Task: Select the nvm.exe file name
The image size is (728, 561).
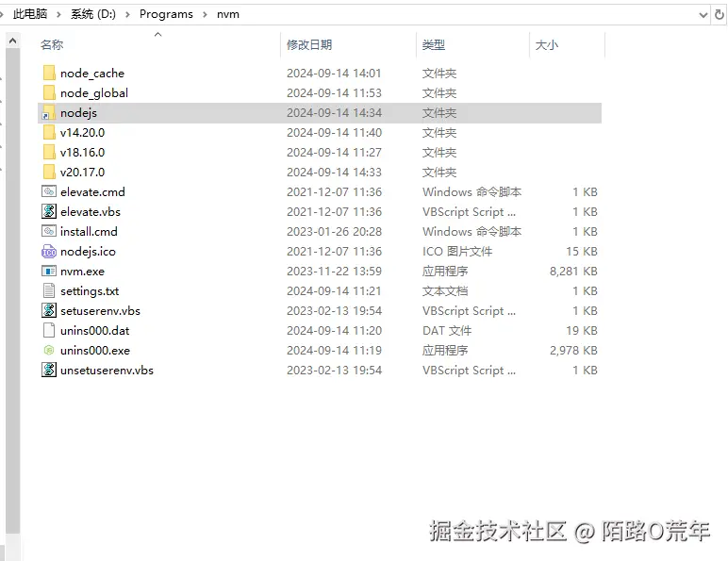Action: click(82, 272)
